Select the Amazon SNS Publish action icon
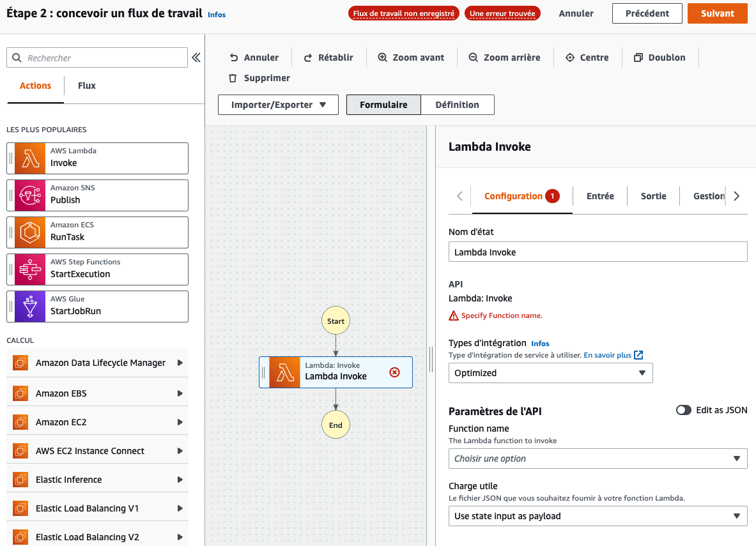 pos(30,195)
